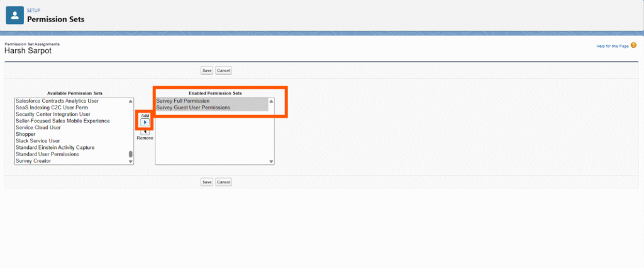Click the Available Permission Sets scrollbar thumb
This screenshot has height=268, width=644.
pyautogui.click(x=131, y=154)
